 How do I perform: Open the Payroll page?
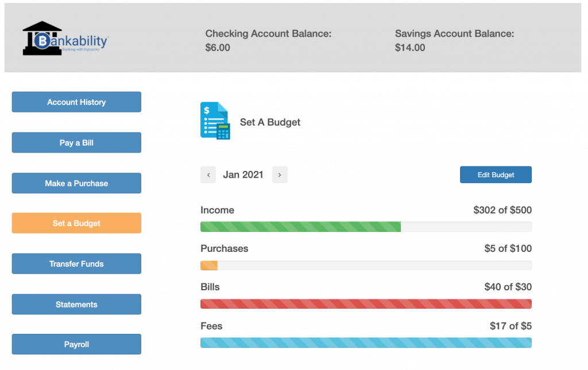(76, 344)
